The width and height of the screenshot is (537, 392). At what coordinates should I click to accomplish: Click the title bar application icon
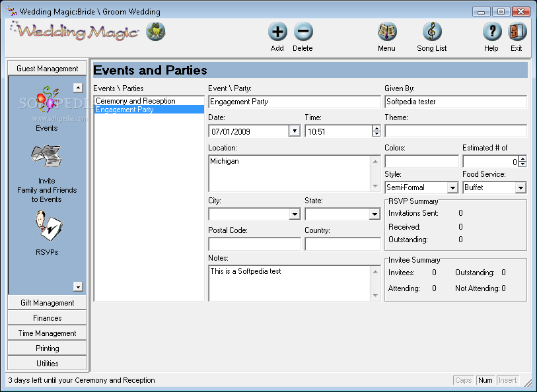(x=12, y=11)
